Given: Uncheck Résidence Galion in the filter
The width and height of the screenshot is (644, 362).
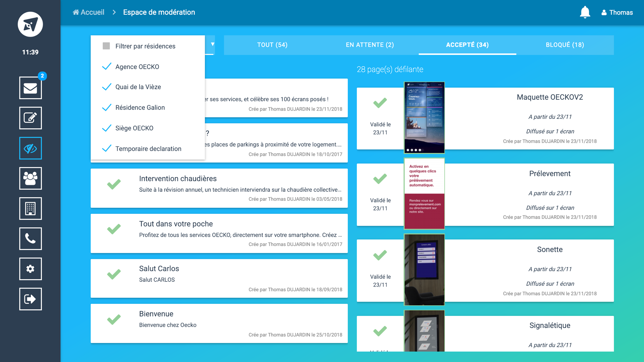Looking at the screenshot, I should coord(107,108).
